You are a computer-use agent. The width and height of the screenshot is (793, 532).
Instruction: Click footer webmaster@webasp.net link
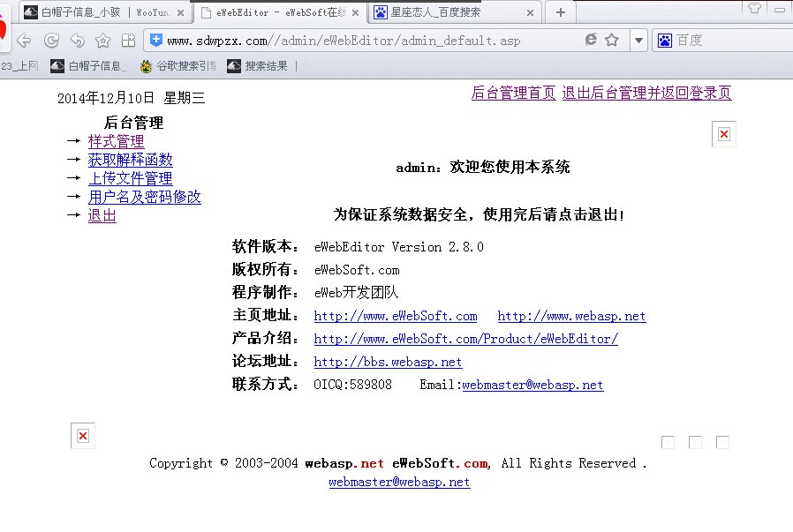click(x=399, y=482)
